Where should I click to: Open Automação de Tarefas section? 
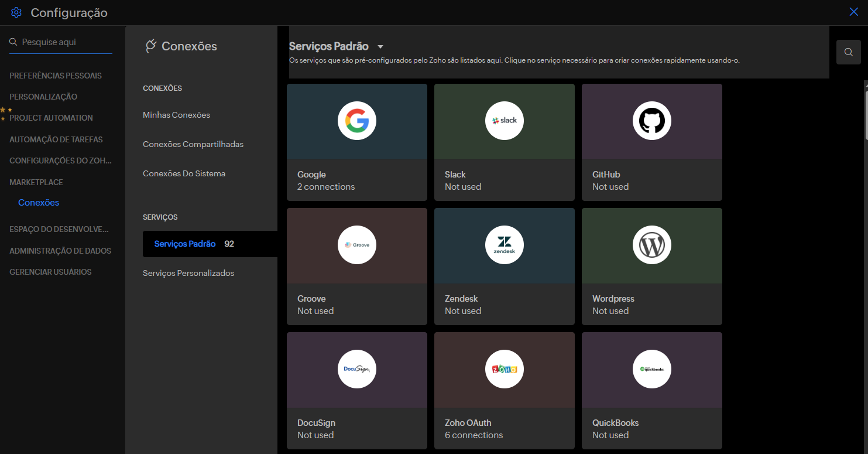(x=56, y=139)
